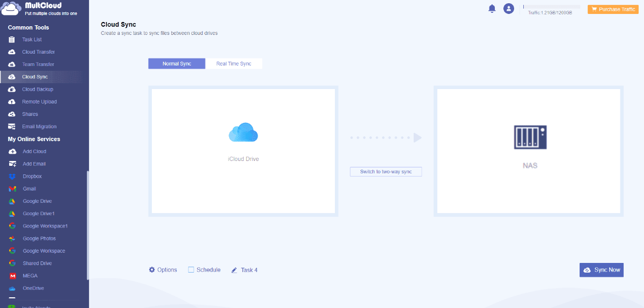
Task: Select the NAS destination box
Action: pos(529,151)
